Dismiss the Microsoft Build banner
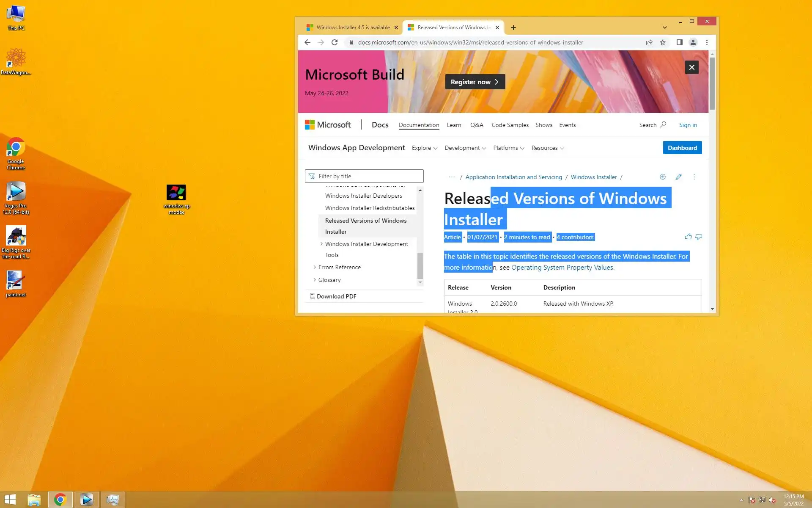Screen dimensions: 812x508 point(691,67)
